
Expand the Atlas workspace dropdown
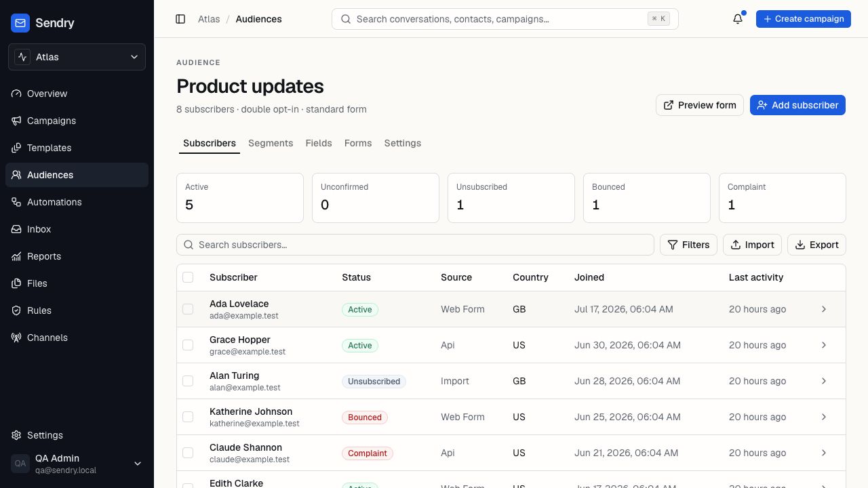pos(77,57)
